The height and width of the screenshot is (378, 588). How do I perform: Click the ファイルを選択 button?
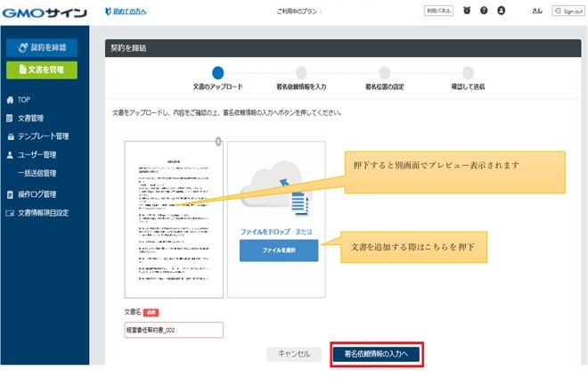[279, 251]
